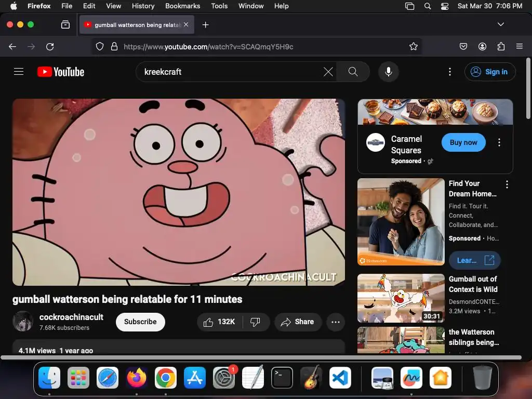Open the File menu
The width and height of the screenshot is (532, 399).
pyautogui.click(x=67, y=6)
